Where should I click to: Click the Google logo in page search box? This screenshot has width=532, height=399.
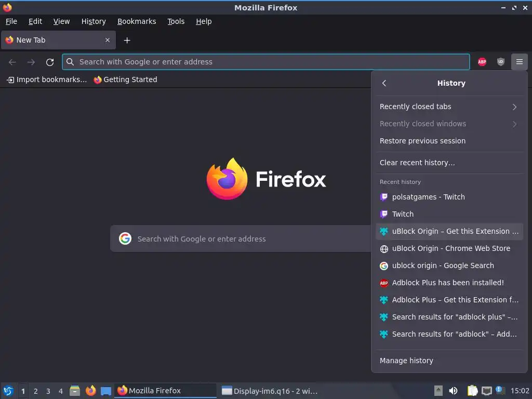click(125, 238)
